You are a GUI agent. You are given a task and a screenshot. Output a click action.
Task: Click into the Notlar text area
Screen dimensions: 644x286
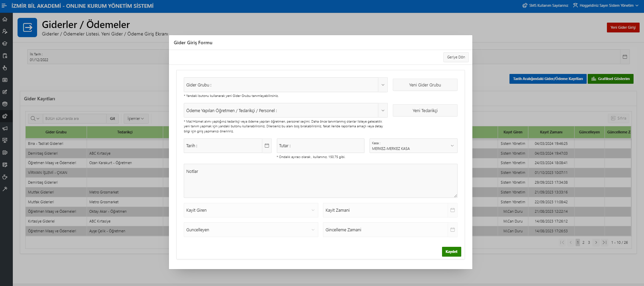[320, 182]
